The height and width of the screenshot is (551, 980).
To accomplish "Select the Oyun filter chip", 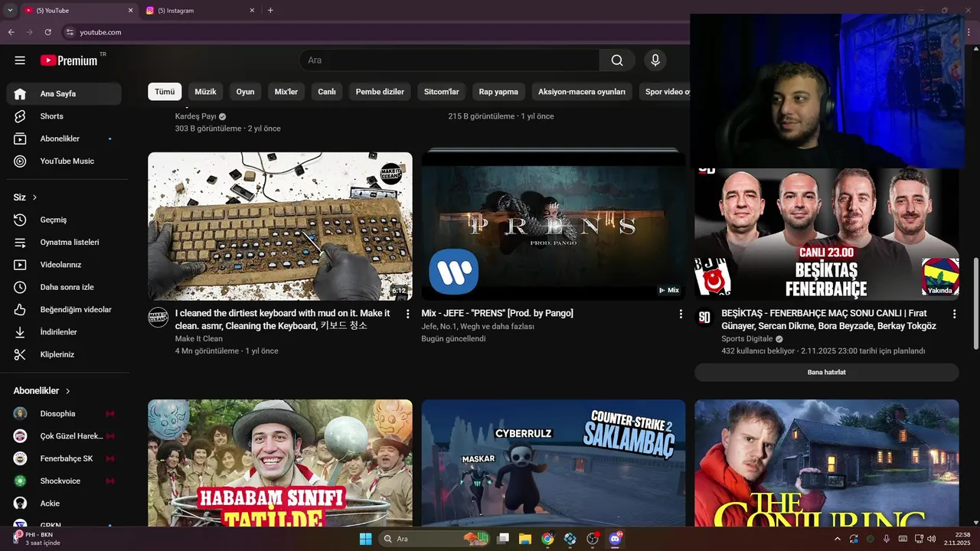I will click(245, 92).
